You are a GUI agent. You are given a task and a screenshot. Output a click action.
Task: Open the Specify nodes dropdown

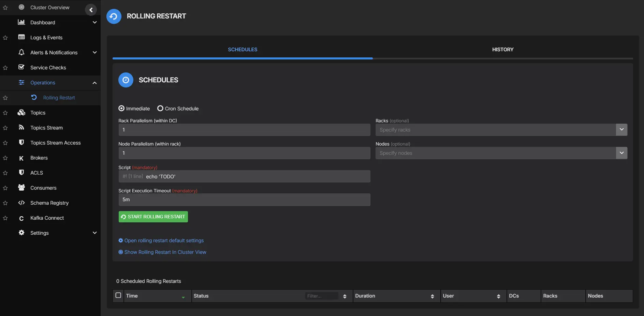click(x=621, y=153)
